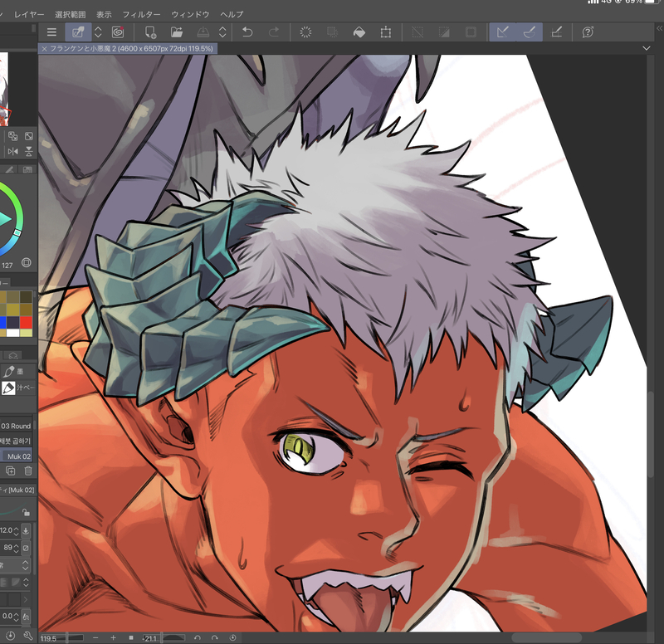Expand the drawing mode options arrows
Viewport: 664px width, 644px height.
point(98,32)
